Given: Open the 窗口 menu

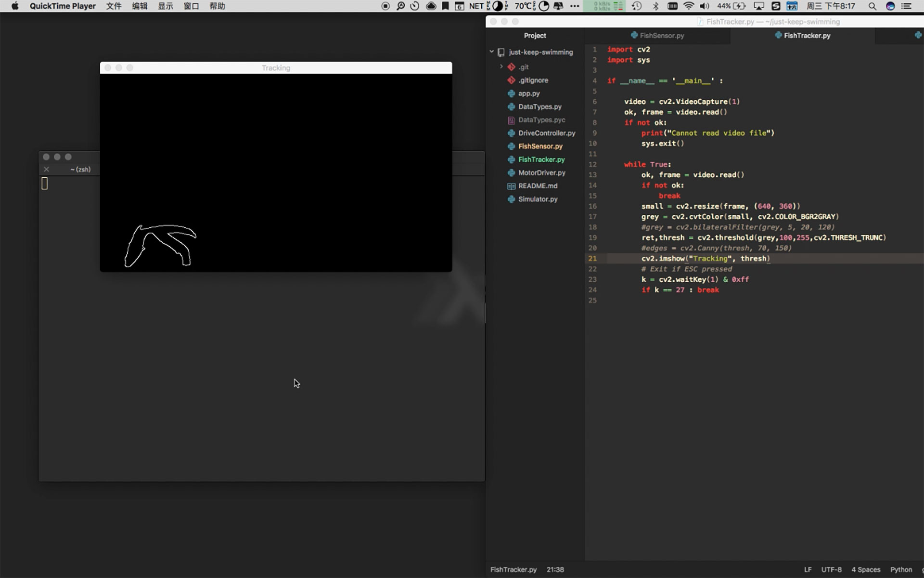Looking at the screenshot, I should (191, 6).
